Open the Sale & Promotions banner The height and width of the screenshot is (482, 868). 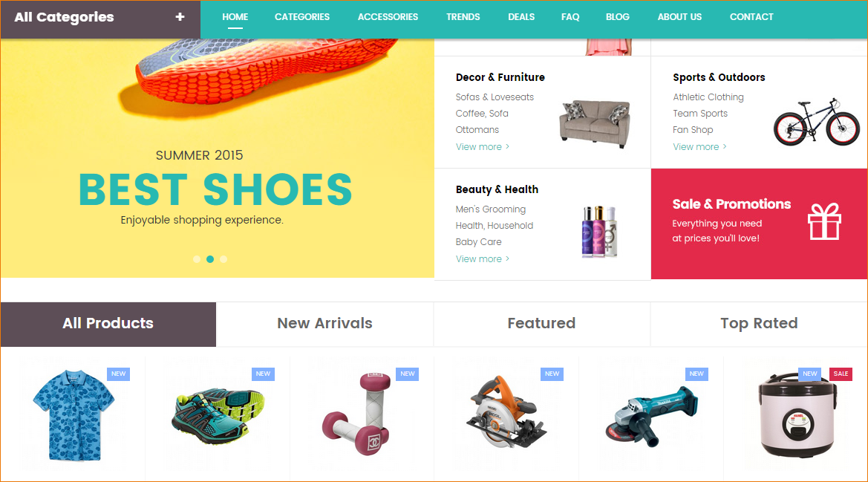[x=759, y=224]
